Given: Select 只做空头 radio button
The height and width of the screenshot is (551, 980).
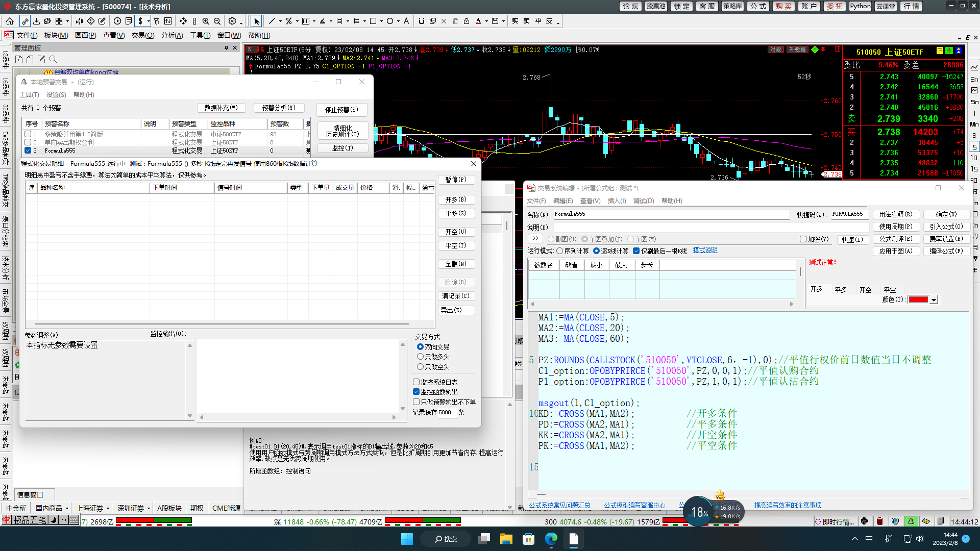Looking at the screenshot, I should pyautogui.click(x=420, y=367).
